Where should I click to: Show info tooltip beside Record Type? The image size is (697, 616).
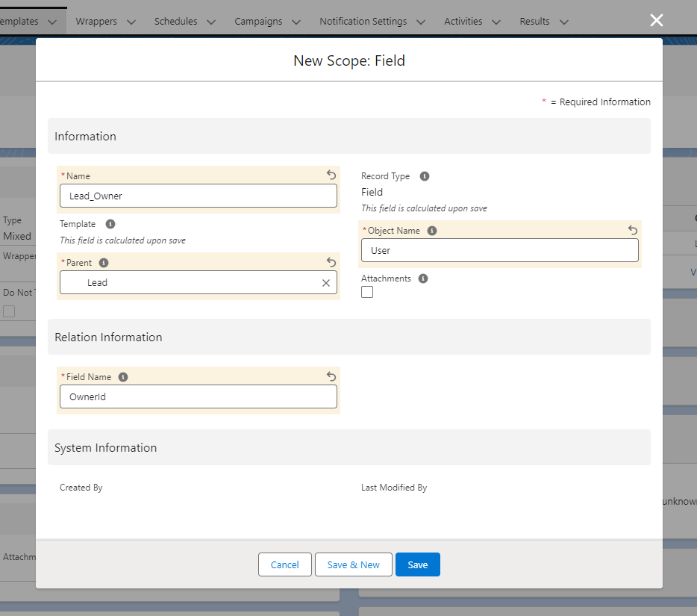click(x=424, y=176)
